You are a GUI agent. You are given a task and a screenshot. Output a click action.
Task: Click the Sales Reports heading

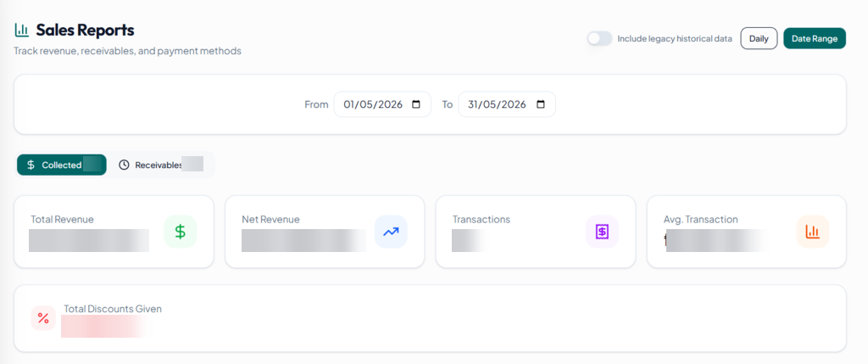click(x=86, y=30)
